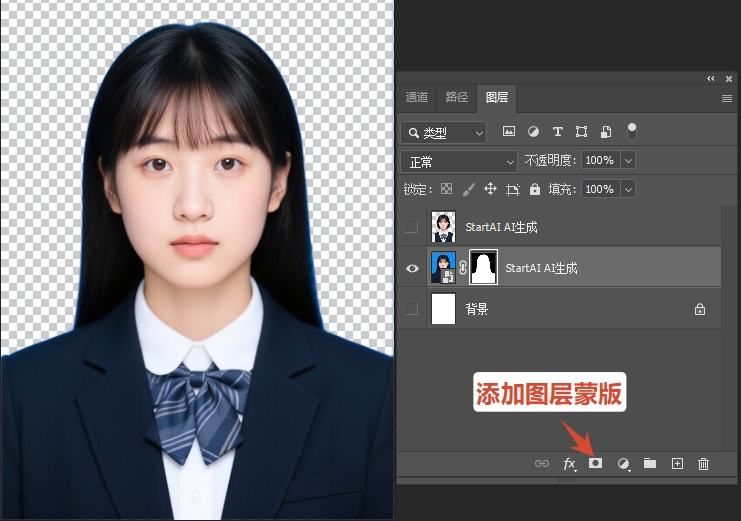
Task: Switch to the 路径 tab
Action: pyautogui.click(x=457, y=97)
